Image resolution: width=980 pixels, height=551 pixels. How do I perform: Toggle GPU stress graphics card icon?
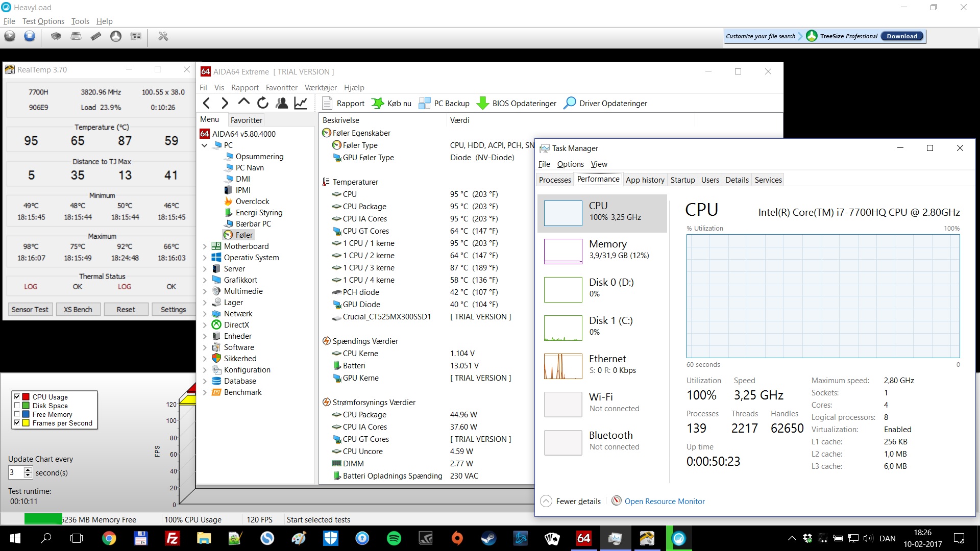coord(136,36)
